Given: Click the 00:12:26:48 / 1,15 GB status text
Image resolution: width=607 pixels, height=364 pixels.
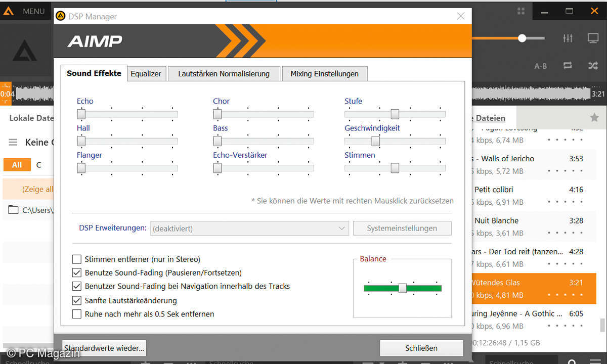Looking at the screenshot, I should coord(506,343).
